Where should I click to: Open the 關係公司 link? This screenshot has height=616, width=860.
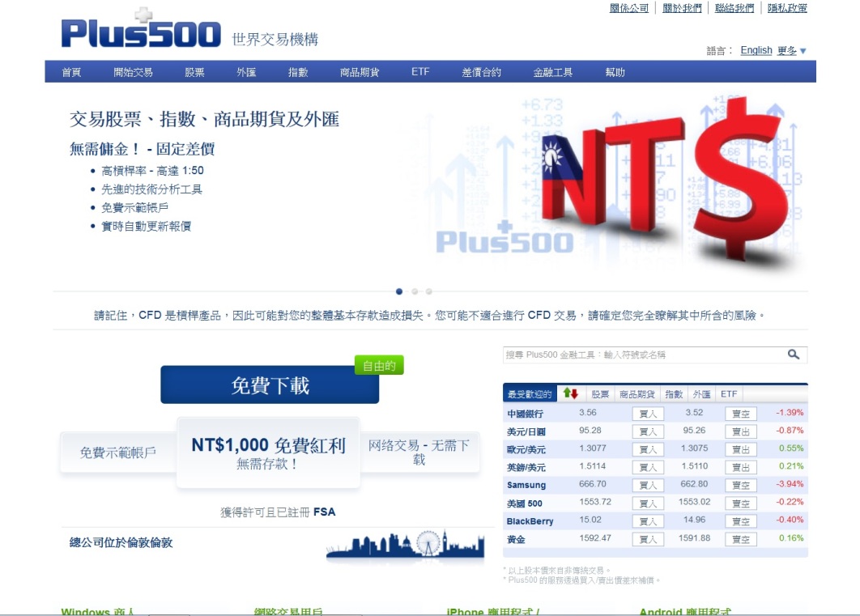[629, 8]
